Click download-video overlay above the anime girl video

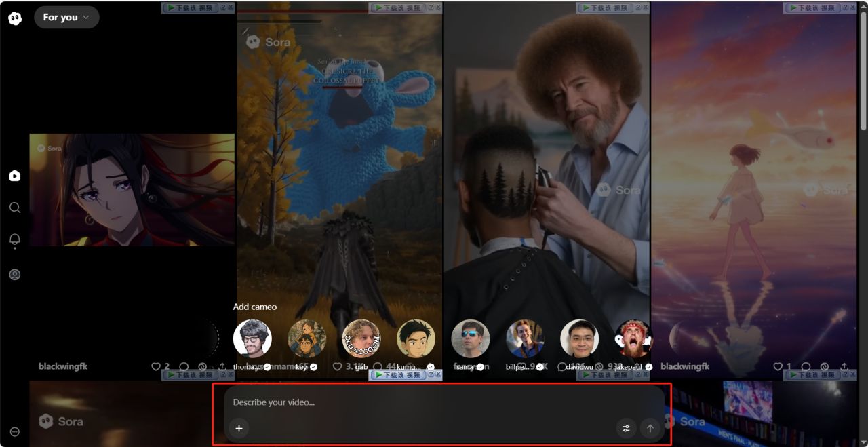point(189,7)
